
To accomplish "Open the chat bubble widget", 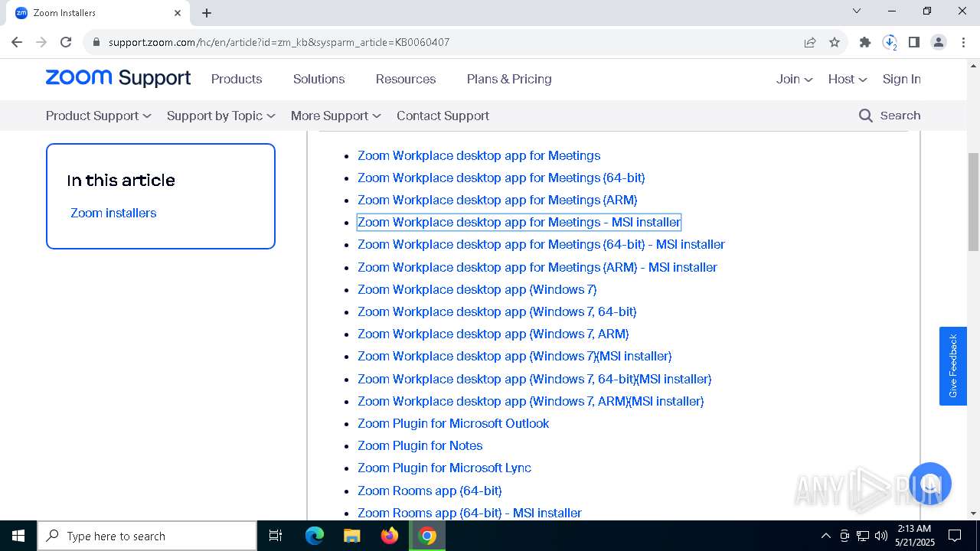I will pos(930,483).
